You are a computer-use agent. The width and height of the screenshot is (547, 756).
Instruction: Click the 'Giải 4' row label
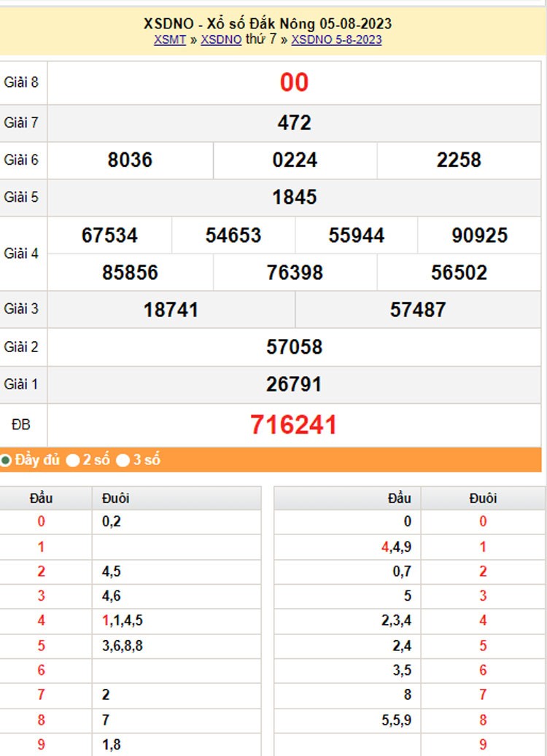[21, 254]
